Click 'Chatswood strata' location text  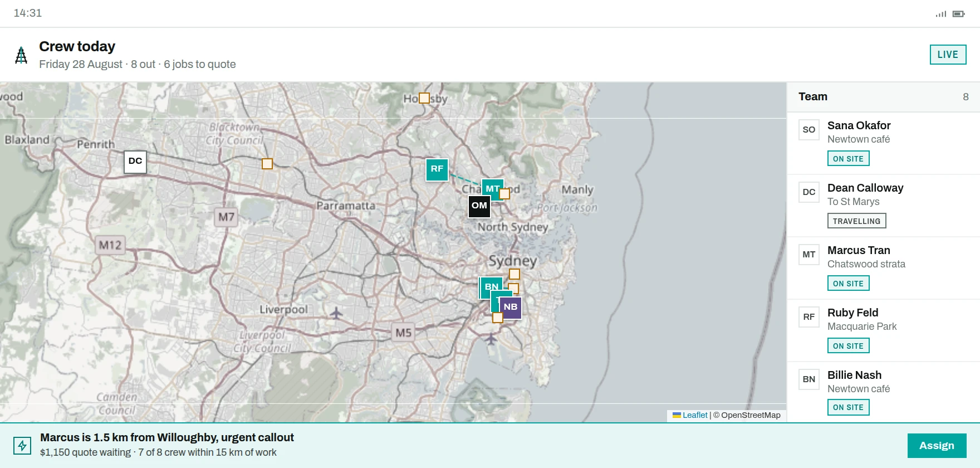pos(866,264)
